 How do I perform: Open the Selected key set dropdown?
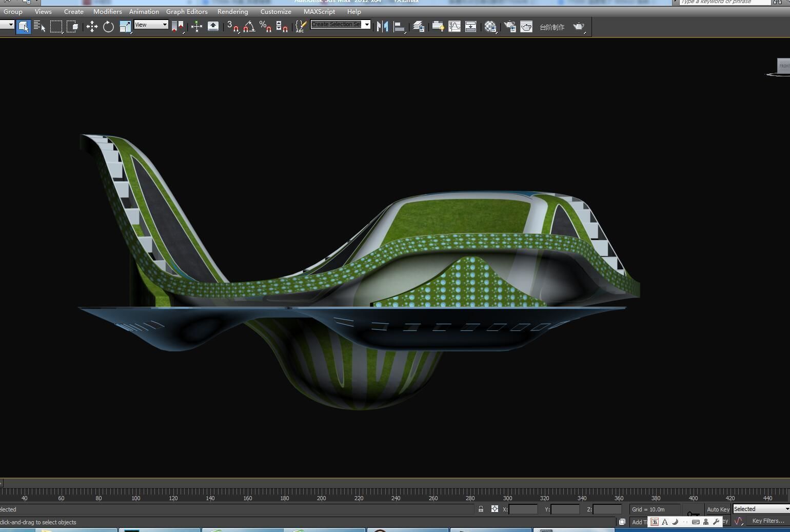pyautogui.click(x=761, y=509)
